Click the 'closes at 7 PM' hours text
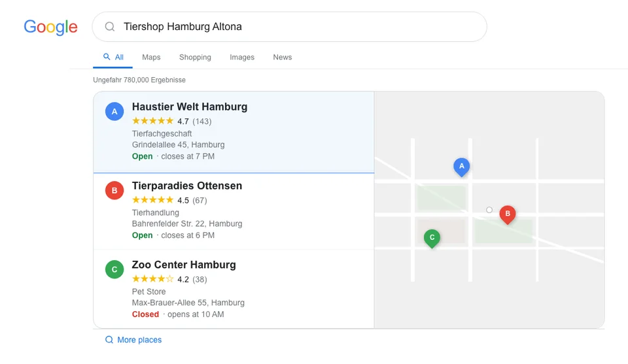This screenshot has width=628, height=364. [x=188, y=156]
